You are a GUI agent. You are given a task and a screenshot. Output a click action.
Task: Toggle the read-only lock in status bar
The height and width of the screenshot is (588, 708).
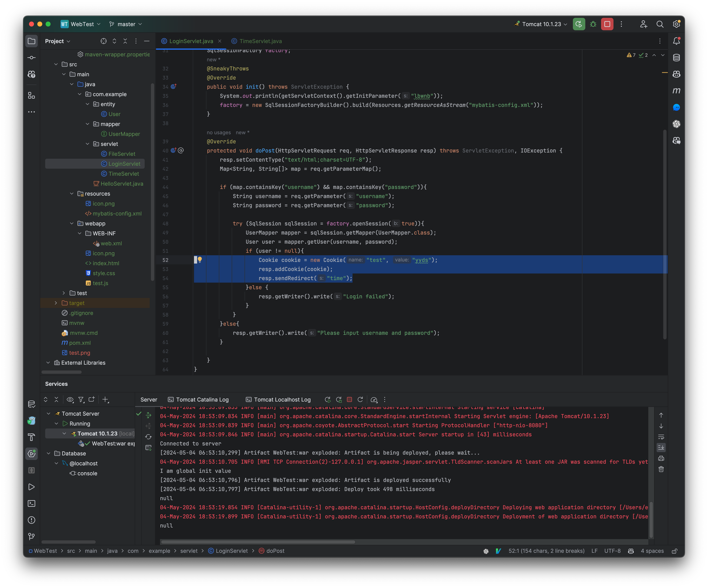(675, 550)
